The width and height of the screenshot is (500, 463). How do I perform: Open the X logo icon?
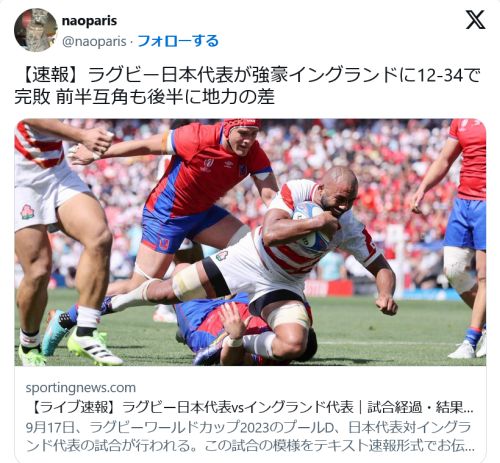[x=475, y=20]
